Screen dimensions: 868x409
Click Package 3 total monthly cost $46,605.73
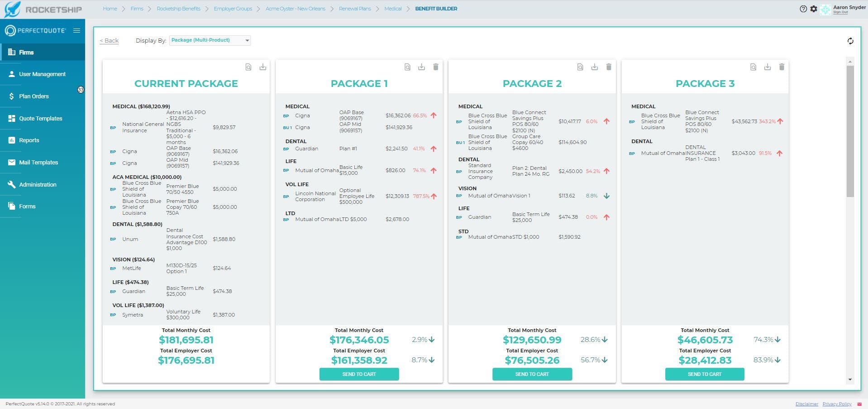[705, 340]
